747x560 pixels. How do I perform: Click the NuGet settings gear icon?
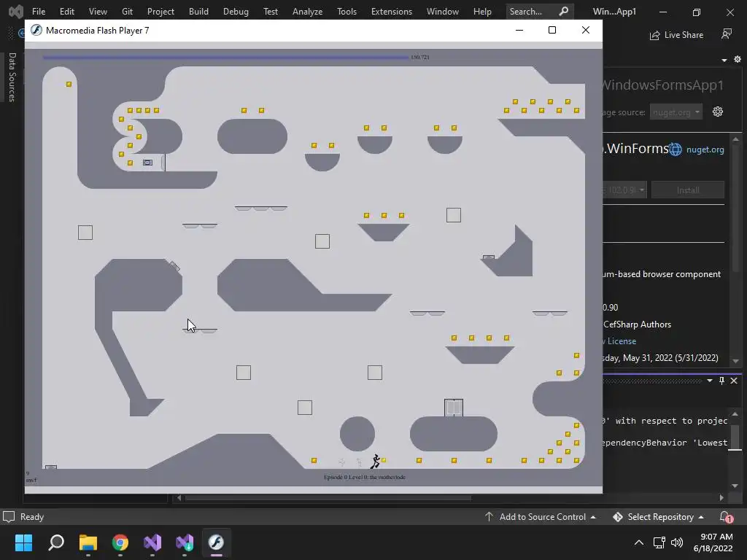[x=718, y=112]
